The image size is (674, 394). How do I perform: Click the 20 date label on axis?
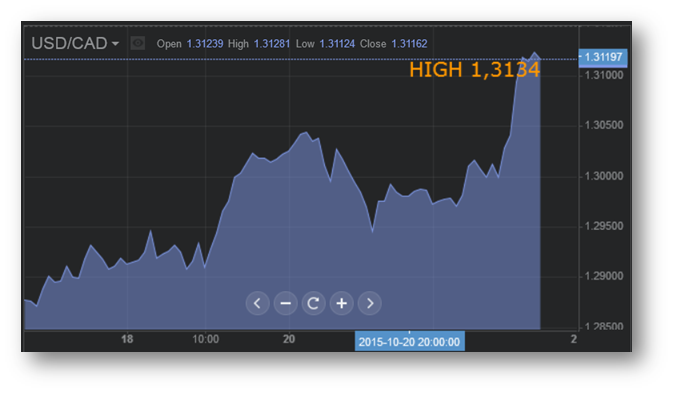click(289, 339)
